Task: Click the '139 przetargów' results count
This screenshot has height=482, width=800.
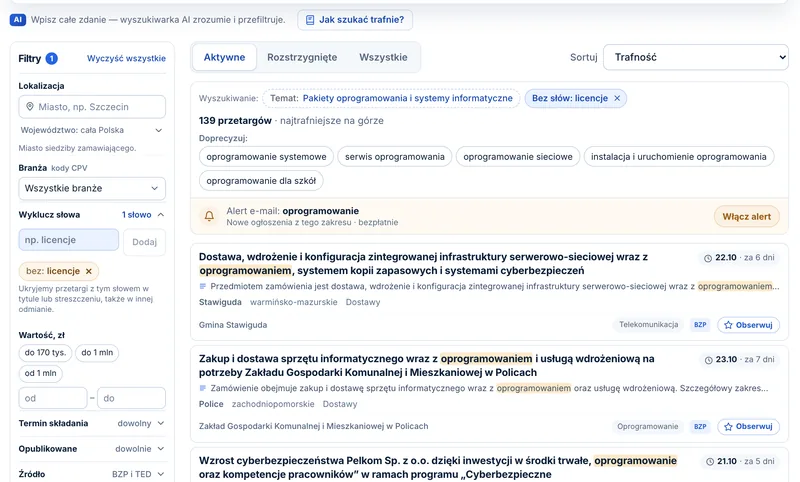Action: pyautogui.click(x=235, y=121)
